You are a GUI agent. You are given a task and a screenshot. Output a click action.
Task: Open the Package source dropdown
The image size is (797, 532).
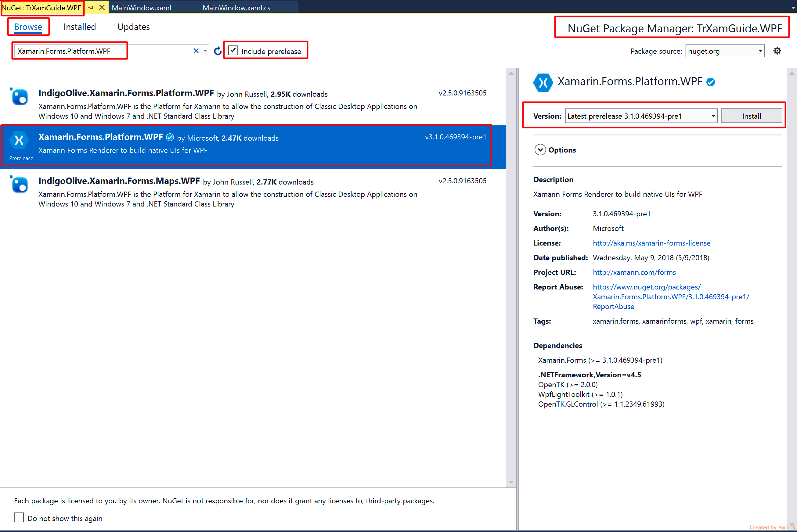(x=725, y=51)
